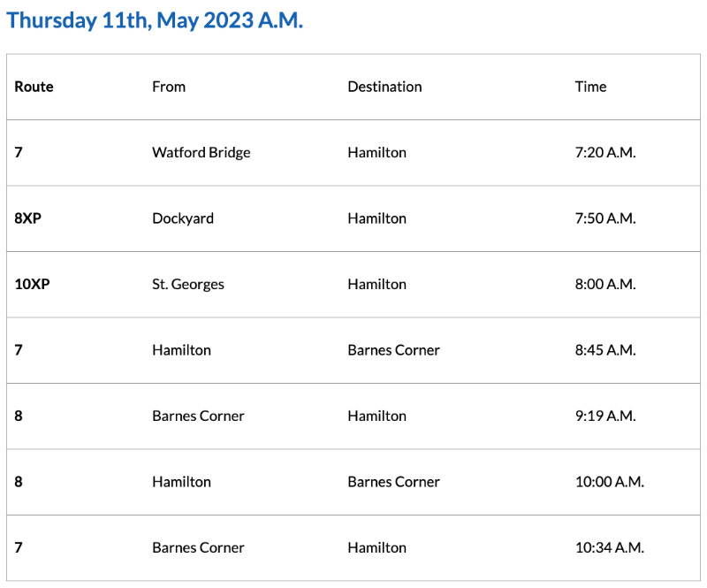Click the Route column header
Image resolution: width=707 pixels, height=588 pixels.
[34, 87]
